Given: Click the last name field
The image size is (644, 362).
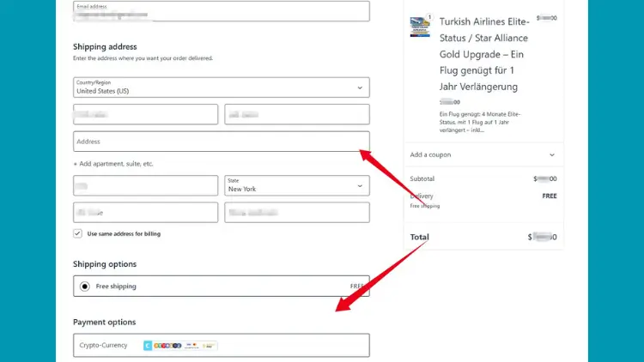Looking at the screenshot, I should coord(296,114).
